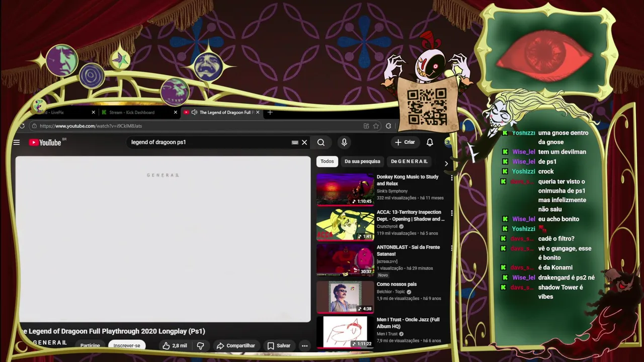Open the YouTube hamburger guide menu

(x=17, y=142)
